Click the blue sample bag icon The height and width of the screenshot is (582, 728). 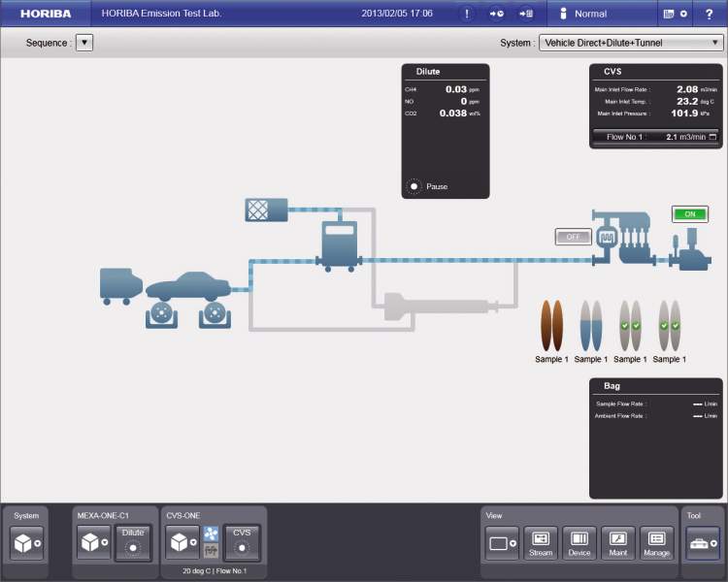pyautogui.click(x=590, y=325)
